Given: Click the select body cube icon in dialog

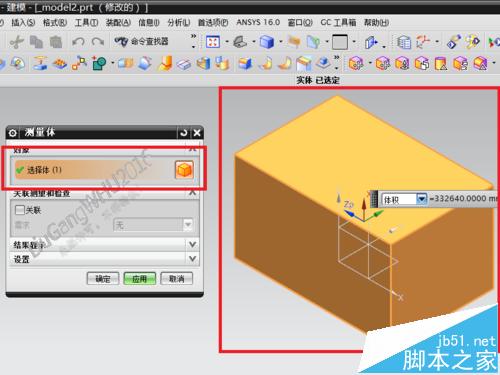Looking at the screenshot, I should pyautogui.click(x=184, y=170).
